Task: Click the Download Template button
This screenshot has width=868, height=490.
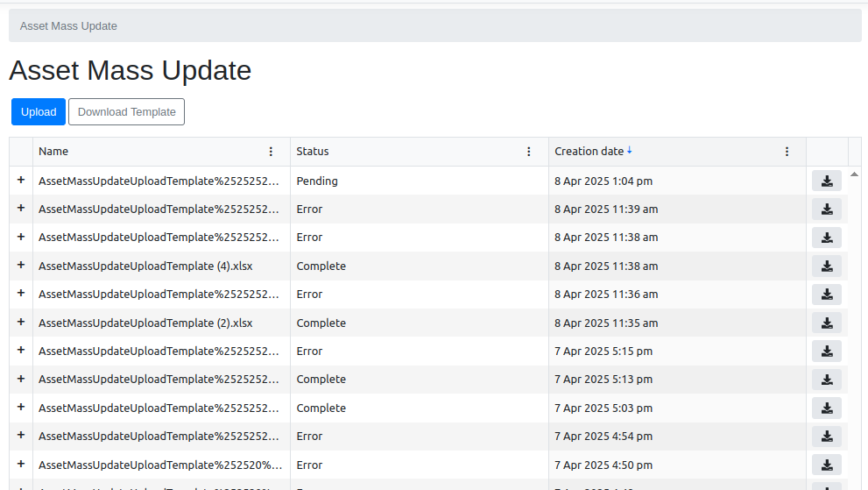Action: tap(126, 112)
